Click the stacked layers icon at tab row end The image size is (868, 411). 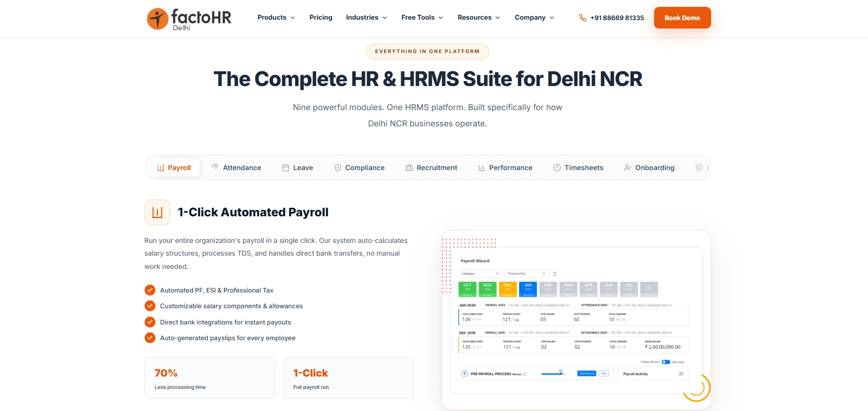coord(699,168)
